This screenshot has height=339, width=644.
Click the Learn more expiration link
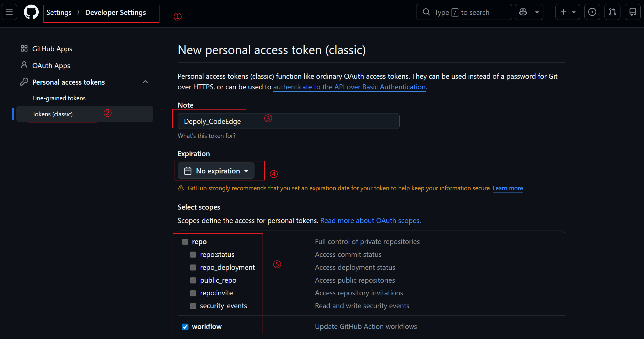[508, 188]
